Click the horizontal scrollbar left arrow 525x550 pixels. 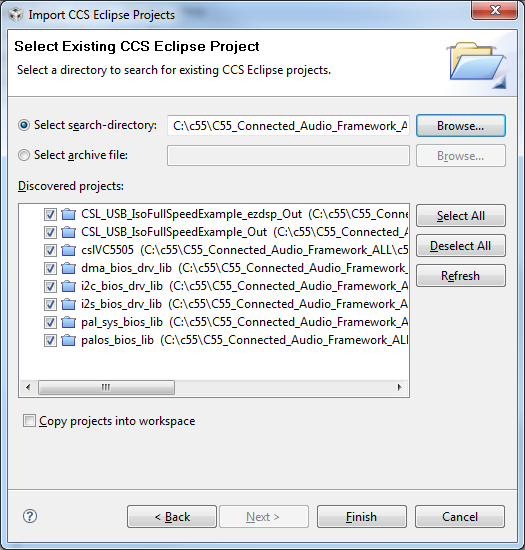click(28, 388)
